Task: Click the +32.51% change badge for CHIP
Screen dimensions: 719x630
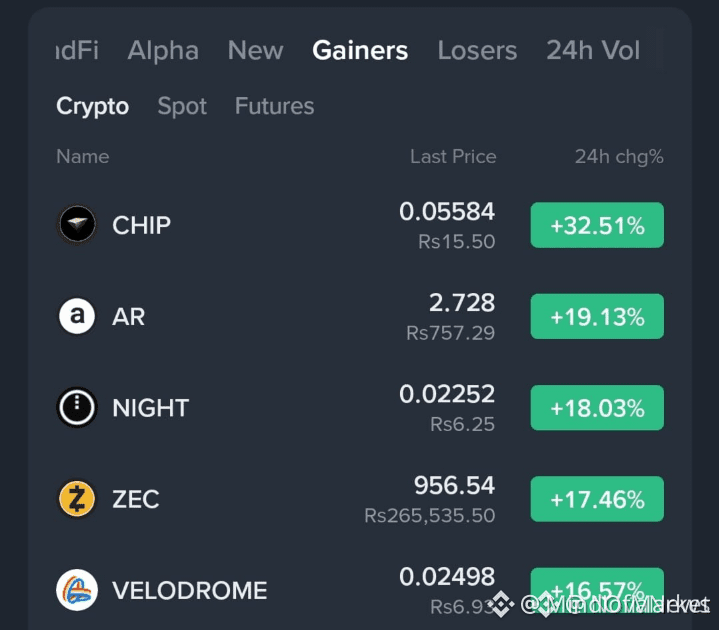Action: point(597,225)
